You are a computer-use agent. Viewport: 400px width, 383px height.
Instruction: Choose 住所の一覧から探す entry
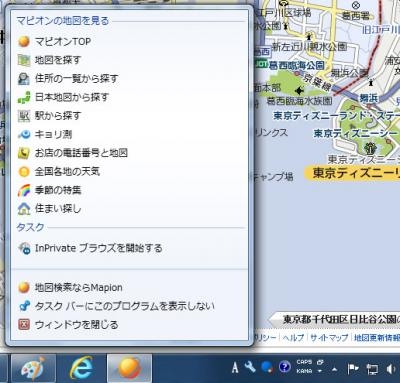point(130,79)
